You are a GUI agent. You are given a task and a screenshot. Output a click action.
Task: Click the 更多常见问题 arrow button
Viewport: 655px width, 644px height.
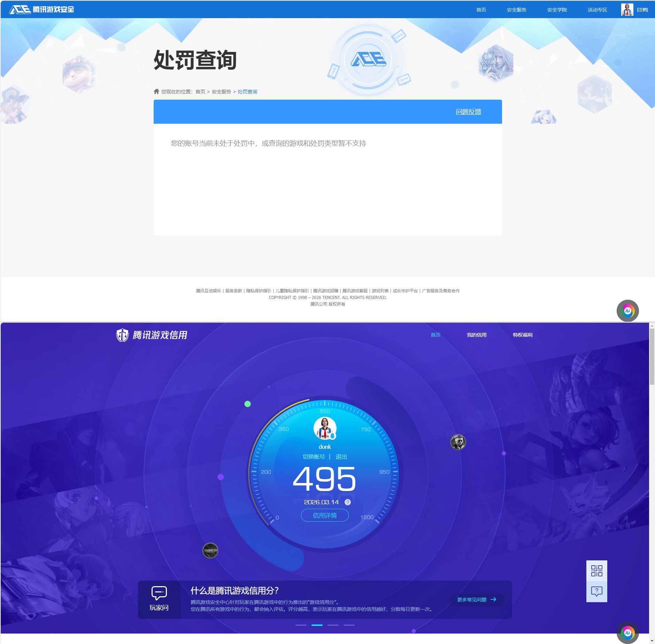[477, 599]
